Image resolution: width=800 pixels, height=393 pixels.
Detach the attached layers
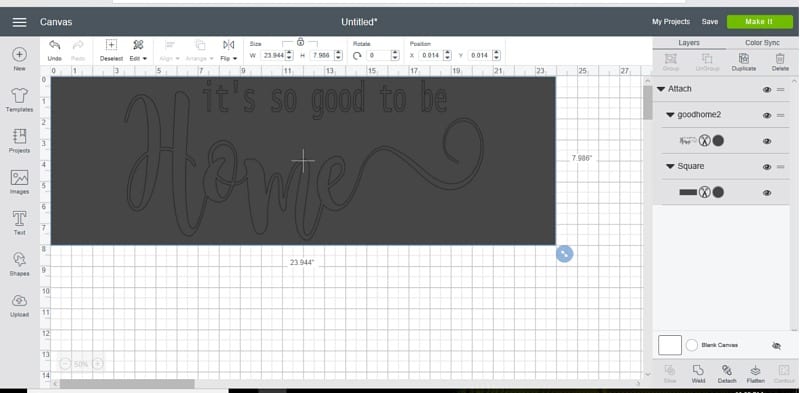tap(727, 374)
